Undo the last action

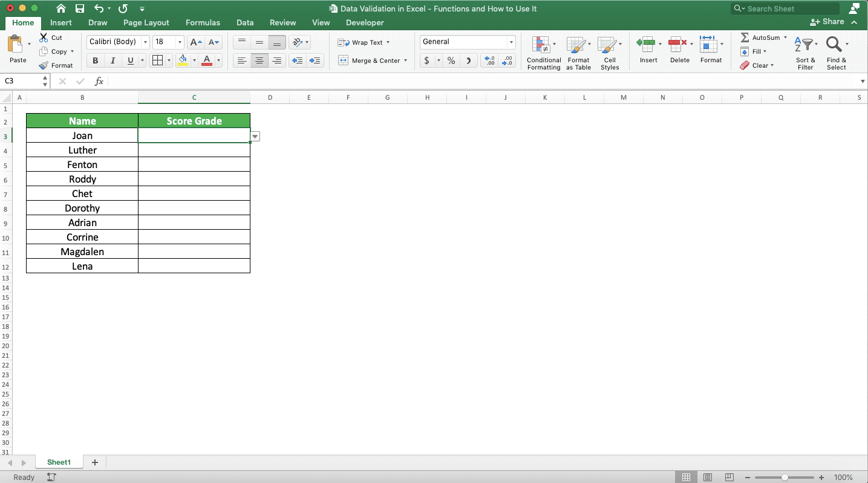coord(99,8)
